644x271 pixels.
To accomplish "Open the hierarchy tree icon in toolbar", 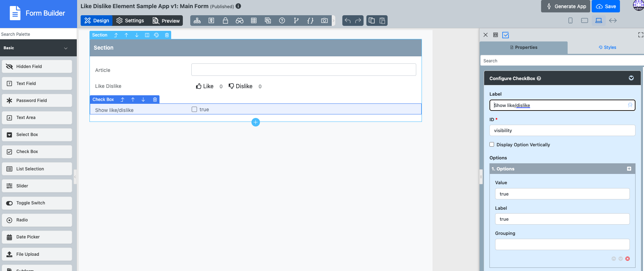I will point(197,21).
